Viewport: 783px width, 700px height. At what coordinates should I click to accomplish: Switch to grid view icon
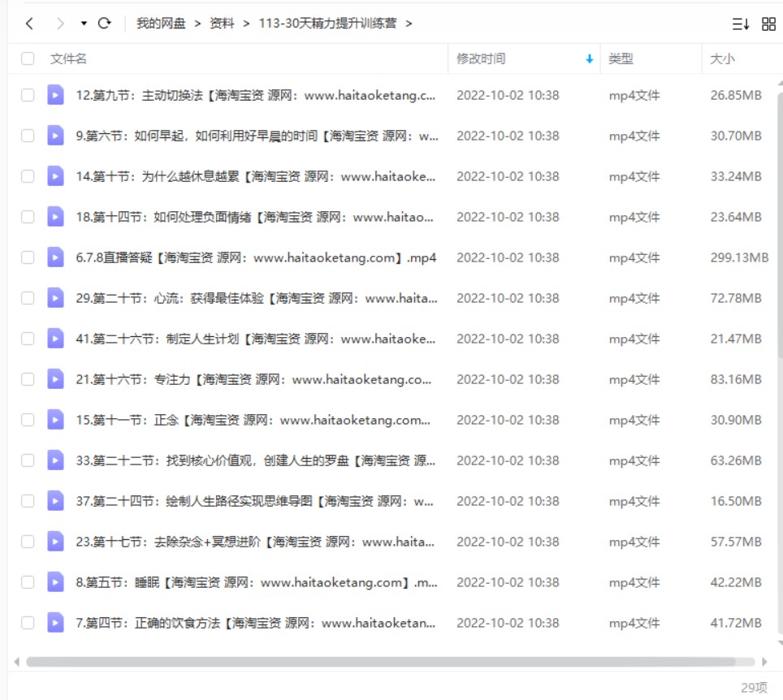pyautogui.click(x=768, y=24)
